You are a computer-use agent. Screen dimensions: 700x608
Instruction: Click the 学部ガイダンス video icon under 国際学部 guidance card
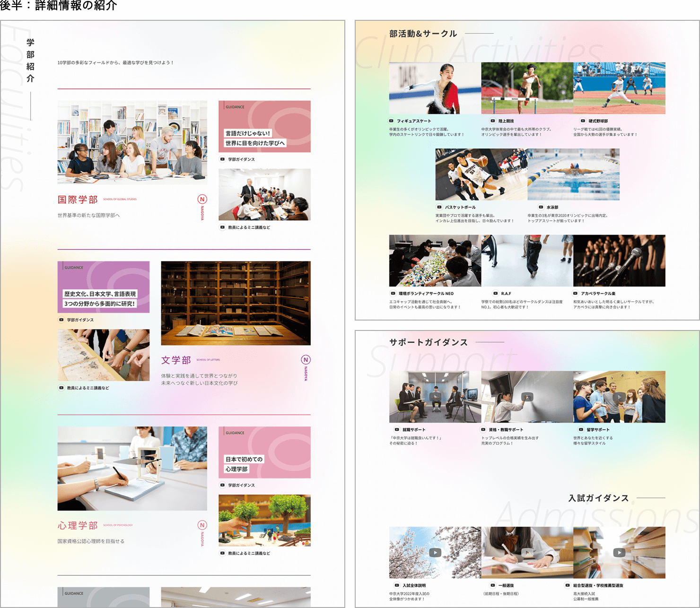tap(222, 159)
